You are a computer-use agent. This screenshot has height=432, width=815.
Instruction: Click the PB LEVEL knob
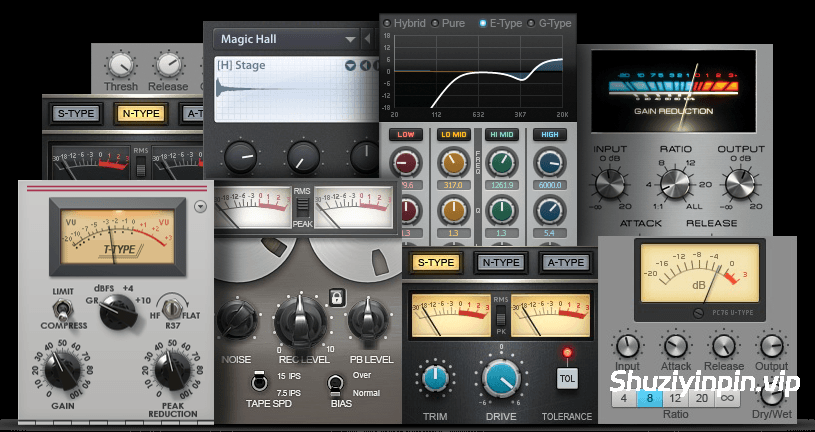tap(369, 319)
